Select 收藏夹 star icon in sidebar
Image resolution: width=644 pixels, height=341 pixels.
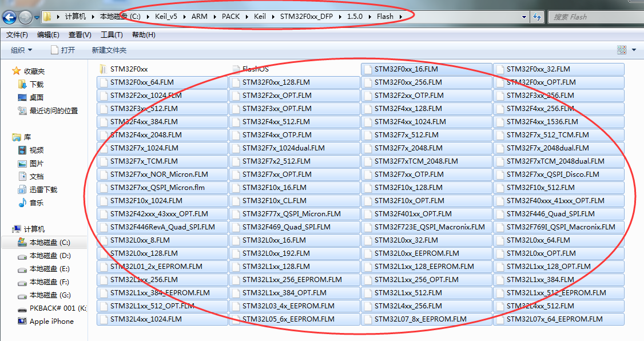[x=16, y=71]
